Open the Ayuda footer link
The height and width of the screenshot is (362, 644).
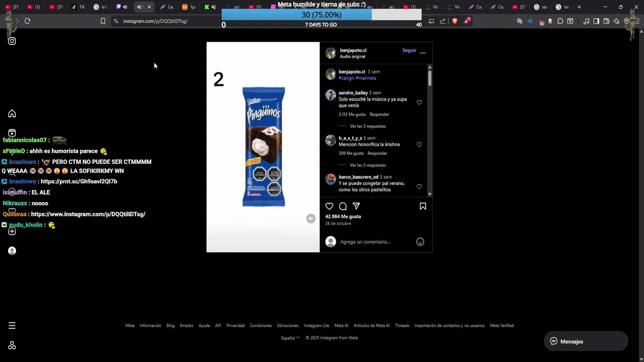pyautogui.click(x=204, y=326)
